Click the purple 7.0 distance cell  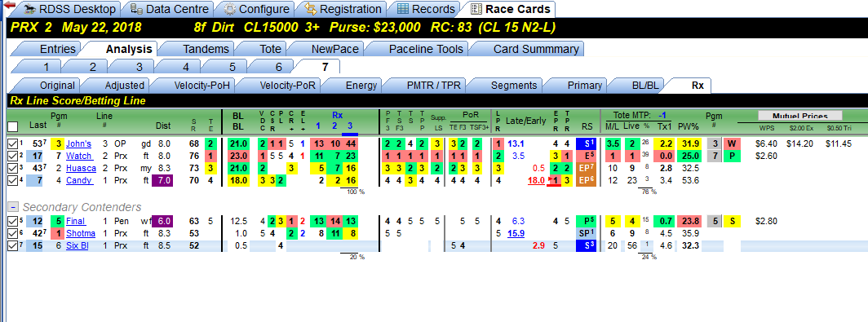(x=163, y=180)
